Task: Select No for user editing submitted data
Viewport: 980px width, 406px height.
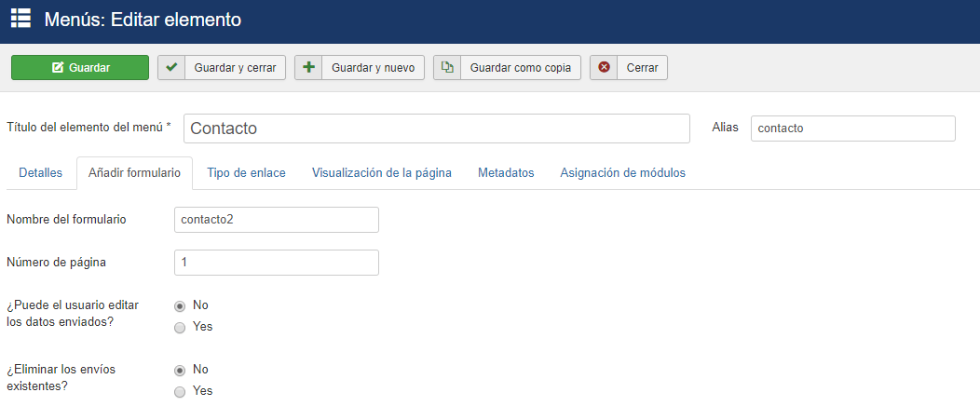Action: click(180, 306)
